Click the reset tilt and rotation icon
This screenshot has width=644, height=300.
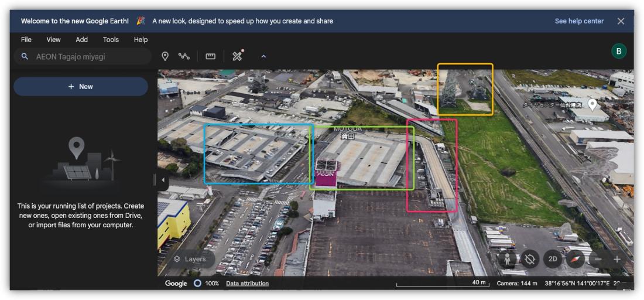coord(530,260)
